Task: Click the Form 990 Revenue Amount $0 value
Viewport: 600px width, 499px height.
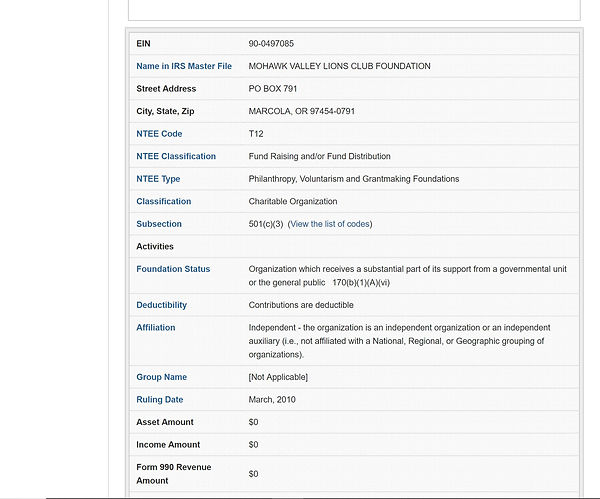Action: pos(253,474)
